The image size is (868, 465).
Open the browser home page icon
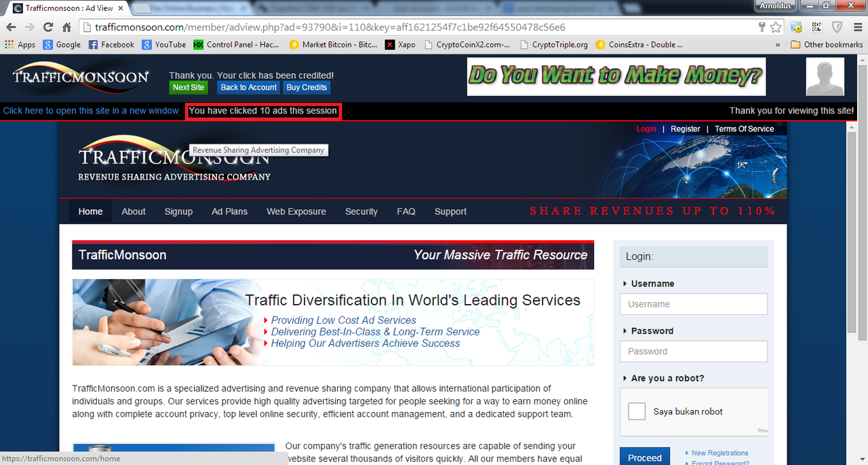click(66, 27)
